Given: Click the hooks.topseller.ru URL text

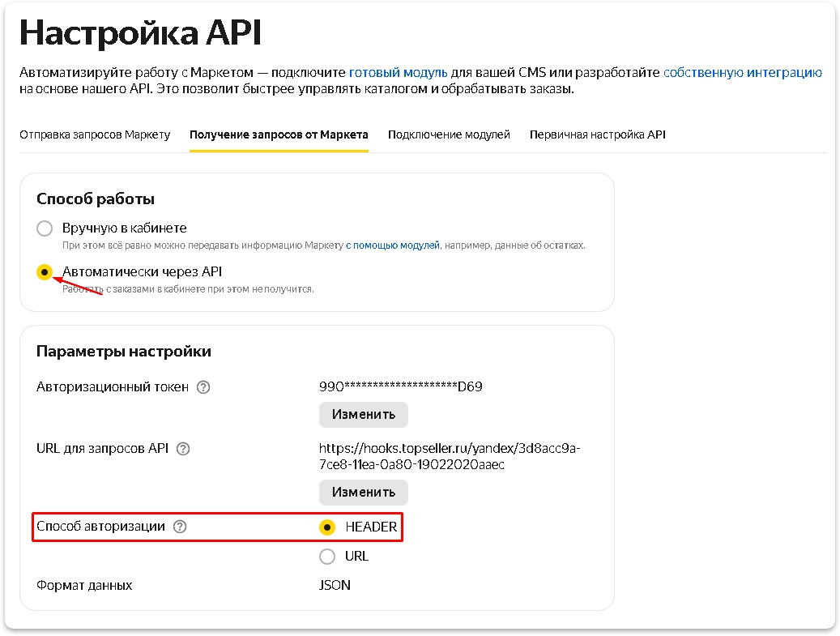Looking at the screenshot, I should click(450, 456).
